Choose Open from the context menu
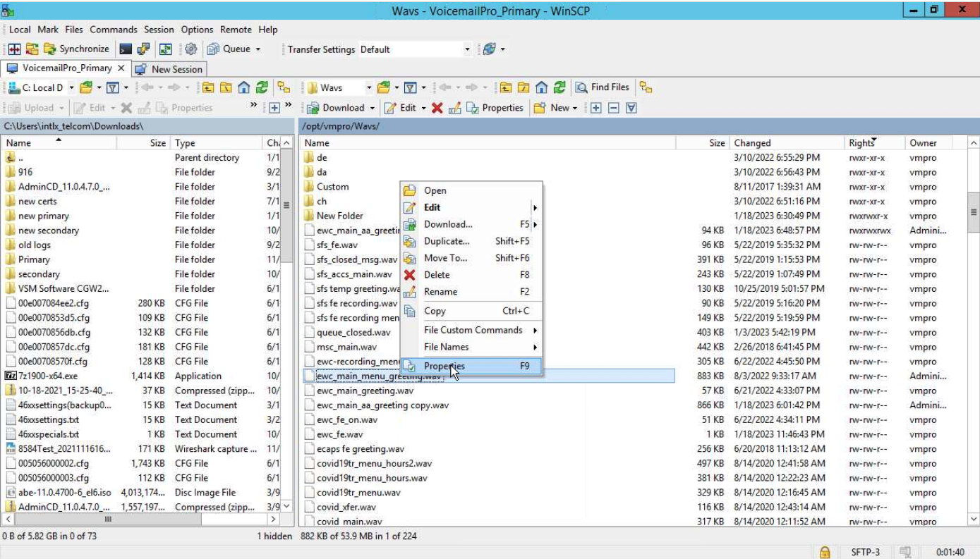This screenshot has height=559, width=980. 471,190
